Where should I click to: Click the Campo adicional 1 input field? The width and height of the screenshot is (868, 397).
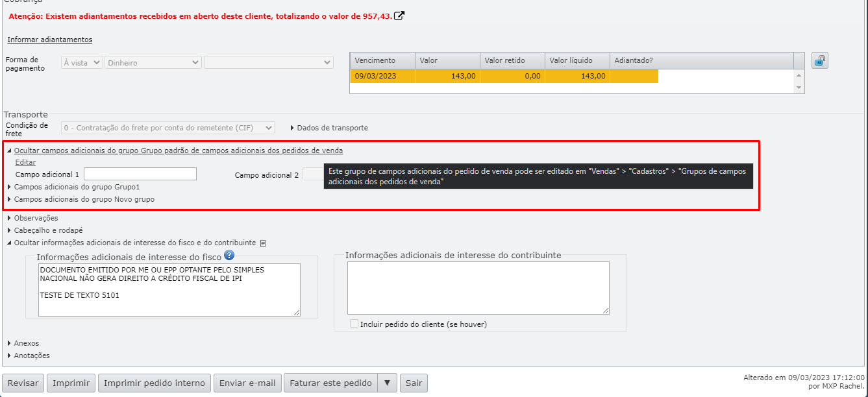coord(140,174)
